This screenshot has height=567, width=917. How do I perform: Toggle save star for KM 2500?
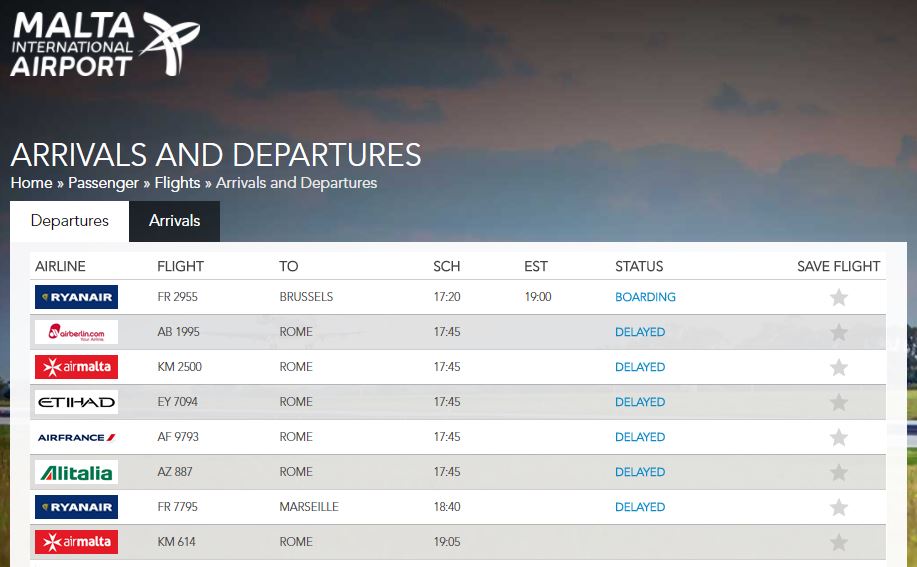pos(839,367)
